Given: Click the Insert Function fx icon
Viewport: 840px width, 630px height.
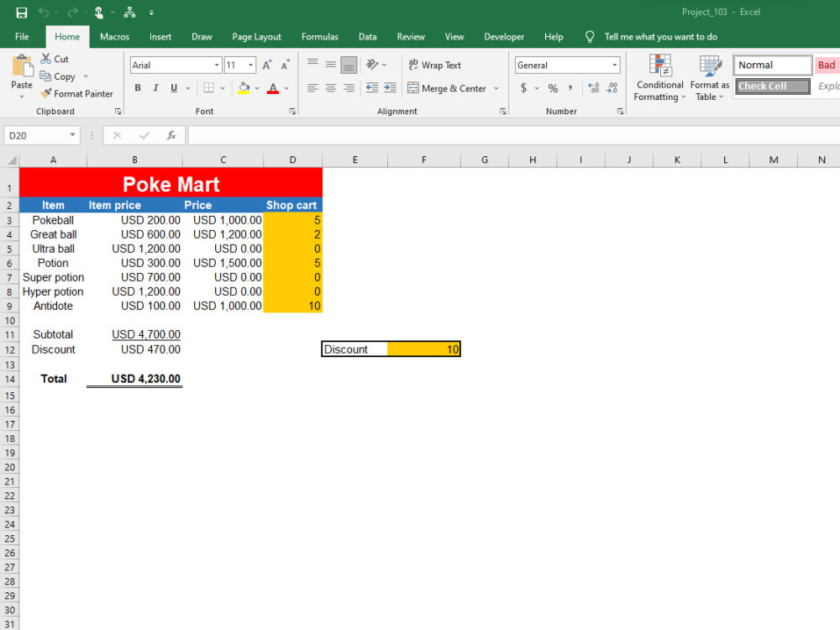Looking at the screenshot, I should (x=171, y=135).
